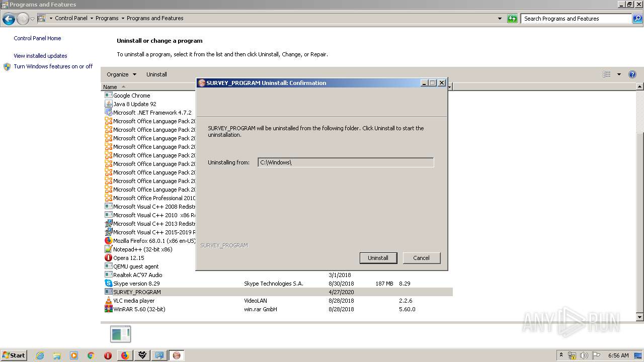This screenshot has height=362, width=644.
Task: Expand the dropdown arrow after Programs breadcrumb
Action: coord(123,18)
